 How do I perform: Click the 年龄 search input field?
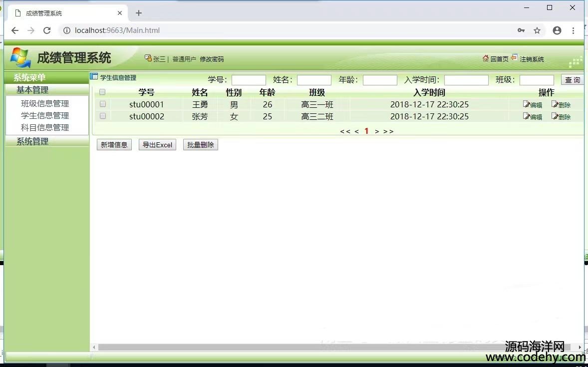point(380,80)
